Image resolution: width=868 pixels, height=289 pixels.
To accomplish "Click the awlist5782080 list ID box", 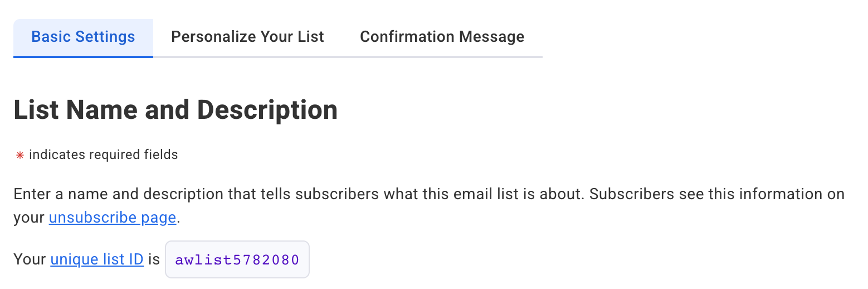I will [x=237, y=260].
